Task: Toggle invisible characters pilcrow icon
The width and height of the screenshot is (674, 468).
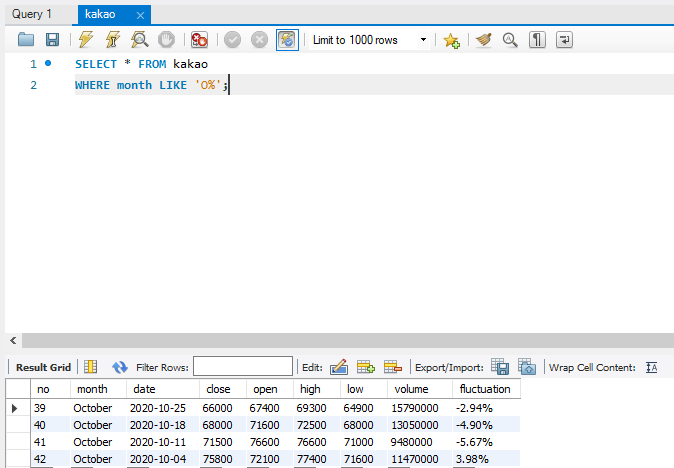Action: 537,40
